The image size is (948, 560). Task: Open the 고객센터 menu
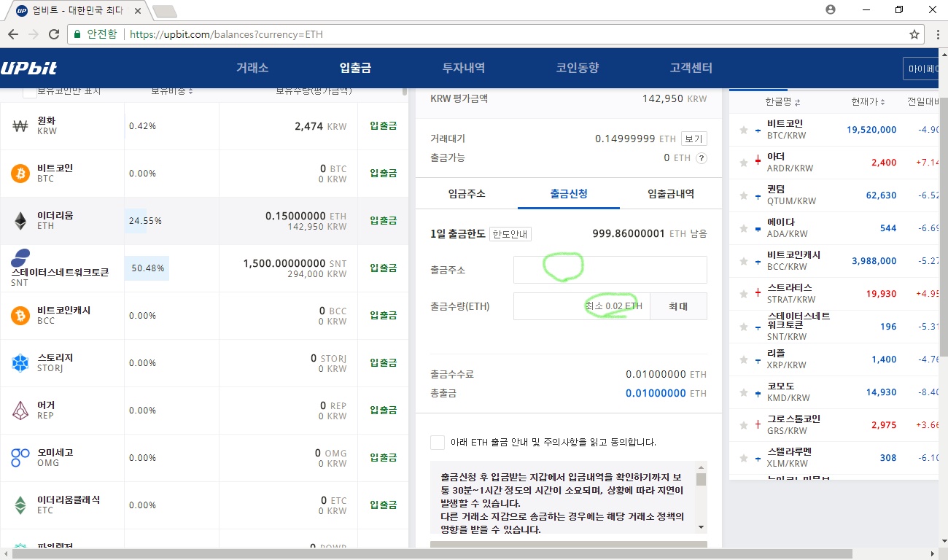tap(691, 68)
